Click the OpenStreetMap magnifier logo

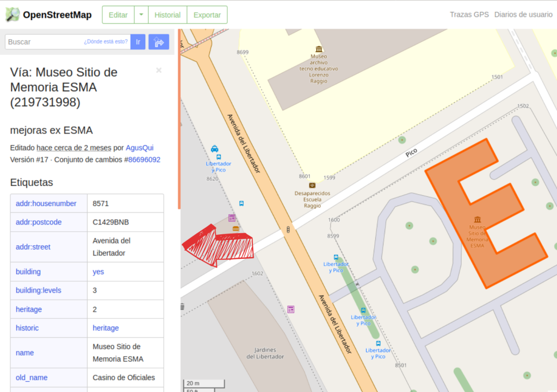[13, 15]
